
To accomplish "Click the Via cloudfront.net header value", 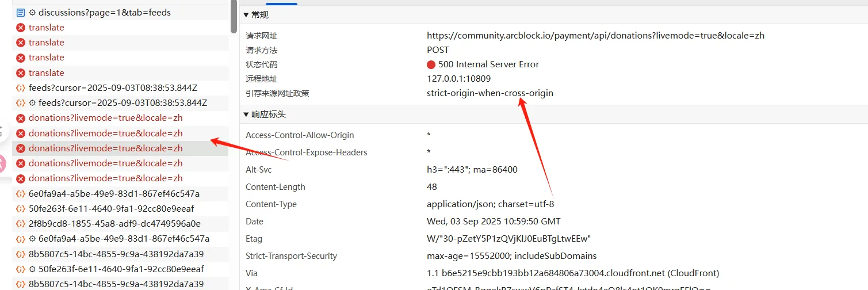I will point(573,273).
